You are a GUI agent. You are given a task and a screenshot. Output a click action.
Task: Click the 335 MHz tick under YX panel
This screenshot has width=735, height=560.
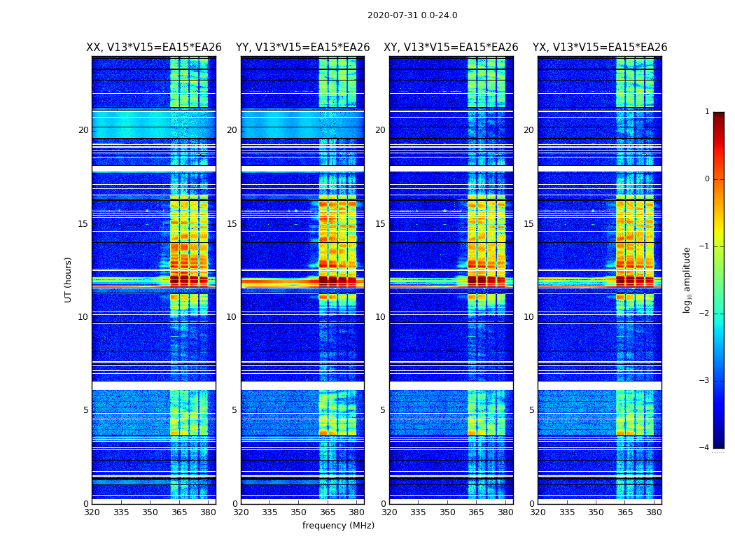click(x=566, y=512)
